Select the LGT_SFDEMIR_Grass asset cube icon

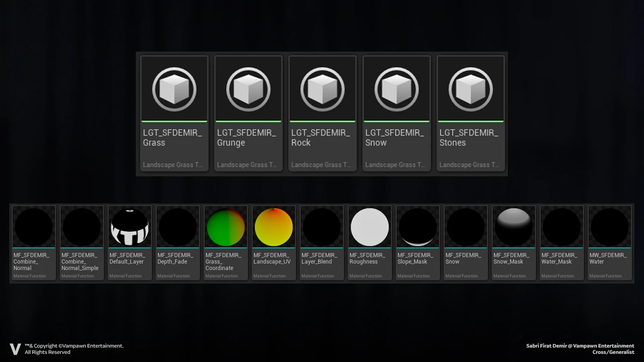(x=174, y=89)
